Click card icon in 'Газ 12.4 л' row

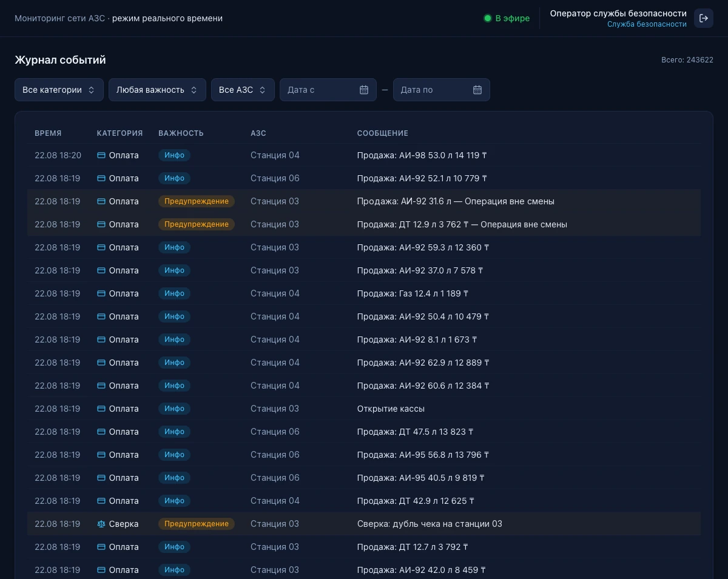[101, 293]
